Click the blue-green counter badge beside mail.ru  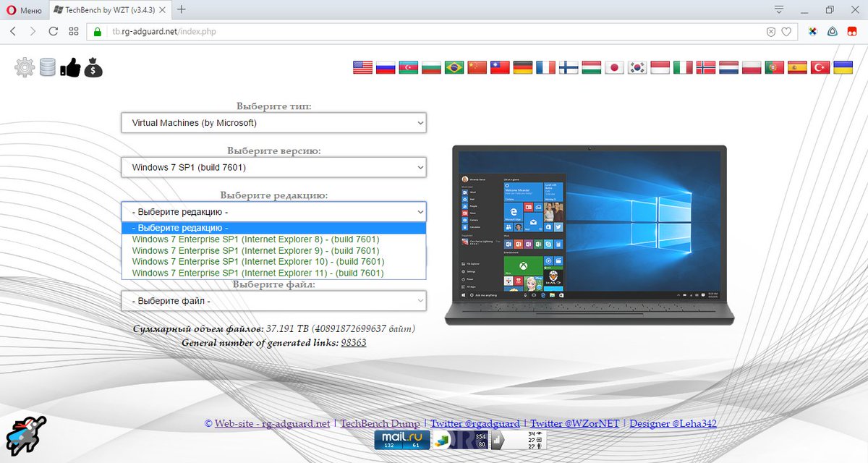(x=459, y=440)
